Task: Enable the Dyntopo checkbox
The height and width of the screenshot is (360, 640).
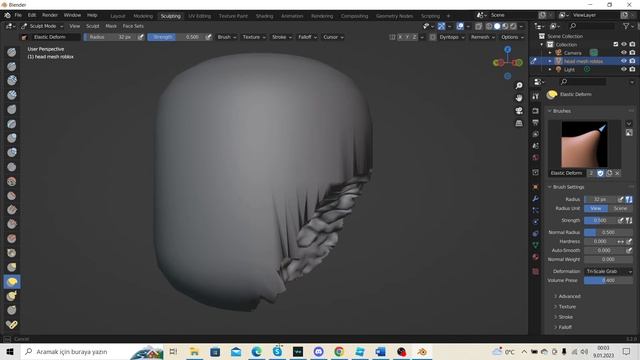Action: tap(433, 37)
